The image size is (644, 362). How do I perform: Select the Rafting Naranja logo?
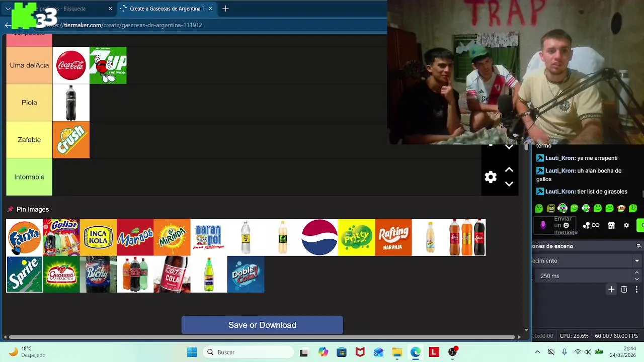tap(393, 237)
